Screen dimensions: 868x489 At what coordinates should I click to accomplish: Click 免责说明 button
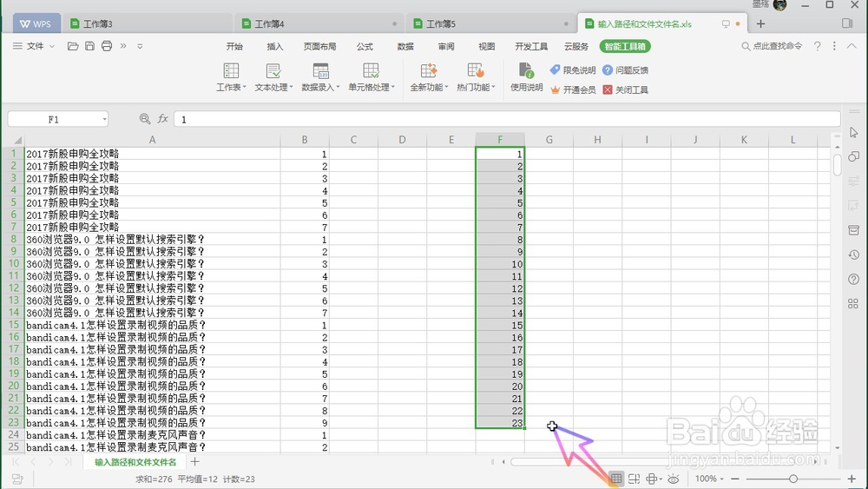(x=572, y=69)
